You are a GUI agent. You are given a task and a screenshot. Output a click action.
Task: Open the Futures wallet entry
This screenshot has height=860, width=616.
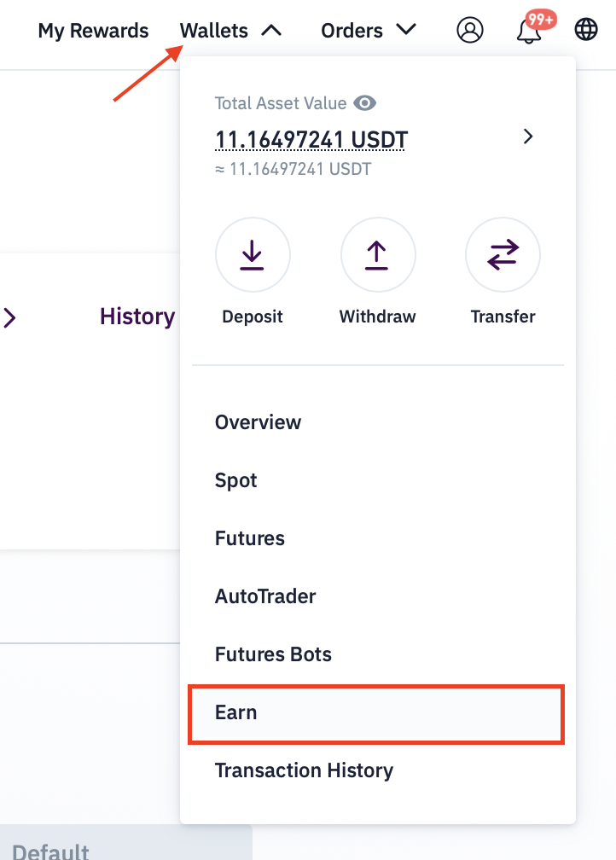click(x=250, y=538)
